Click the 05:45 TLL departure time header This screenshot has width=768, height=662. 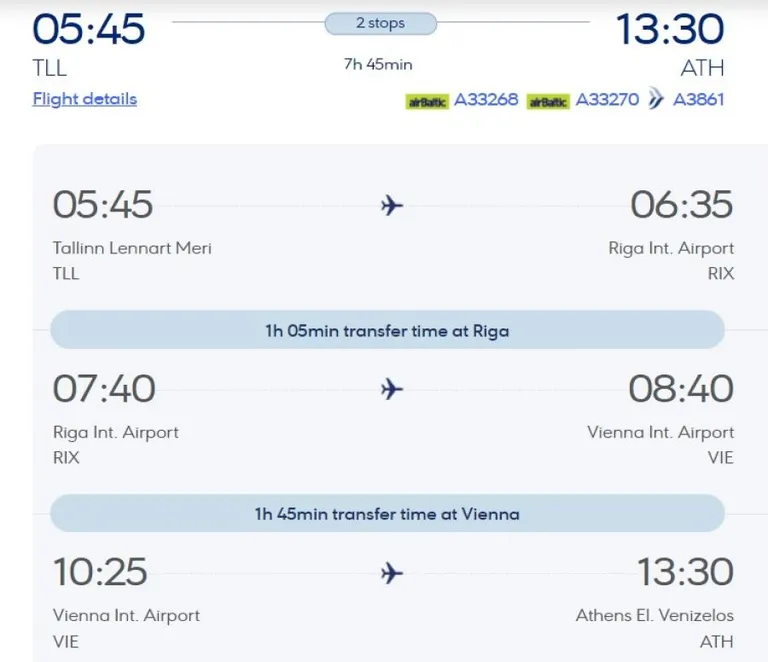tap(89, 29)
